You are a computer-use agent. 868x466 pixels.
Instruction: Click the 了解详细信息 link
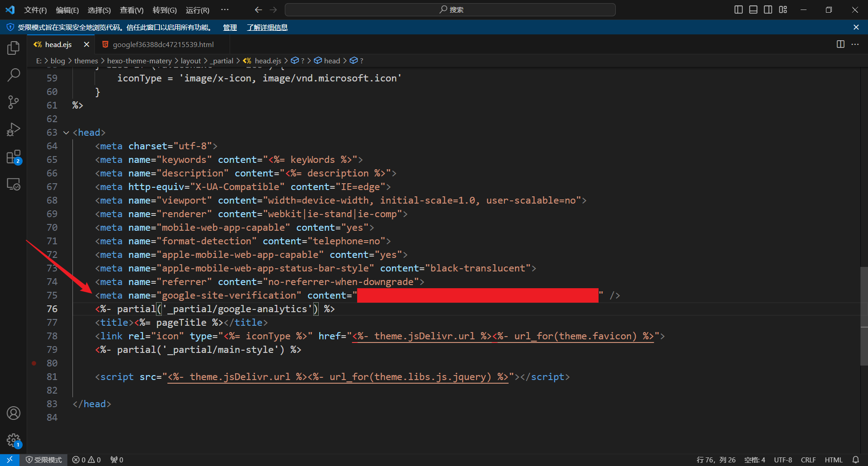[x=267, y=28]
